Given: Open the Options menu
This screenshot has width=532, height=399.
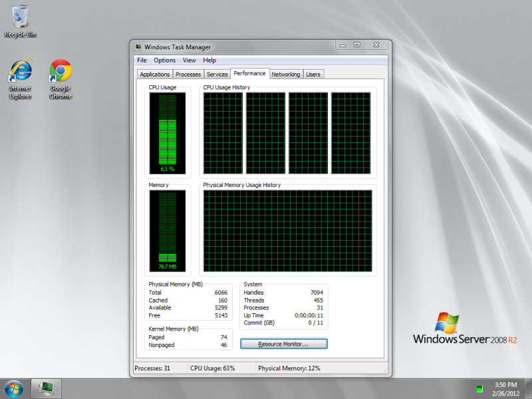Looking at the screenshot, I should pyautogui.click(x=164, y=61).
